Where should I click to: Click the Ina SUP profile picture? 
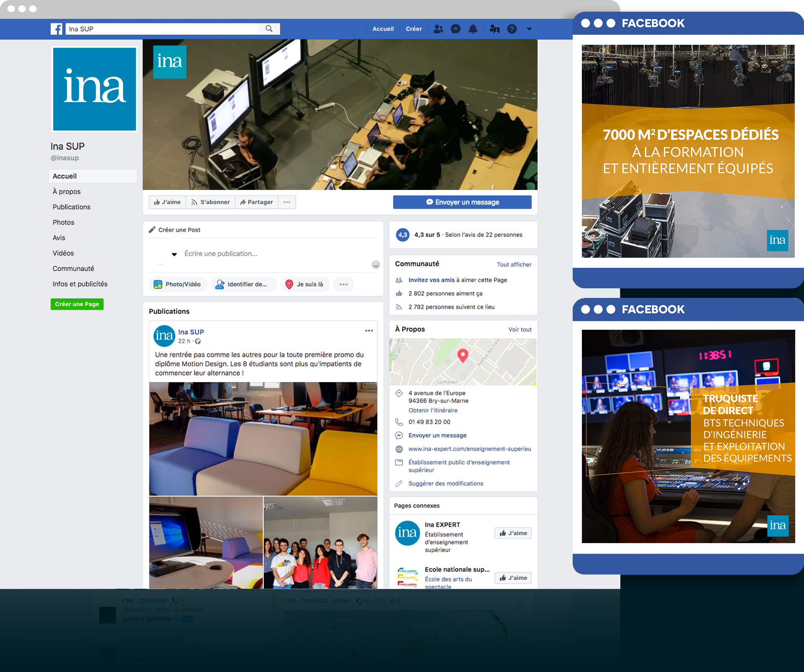tap(95, 89)
